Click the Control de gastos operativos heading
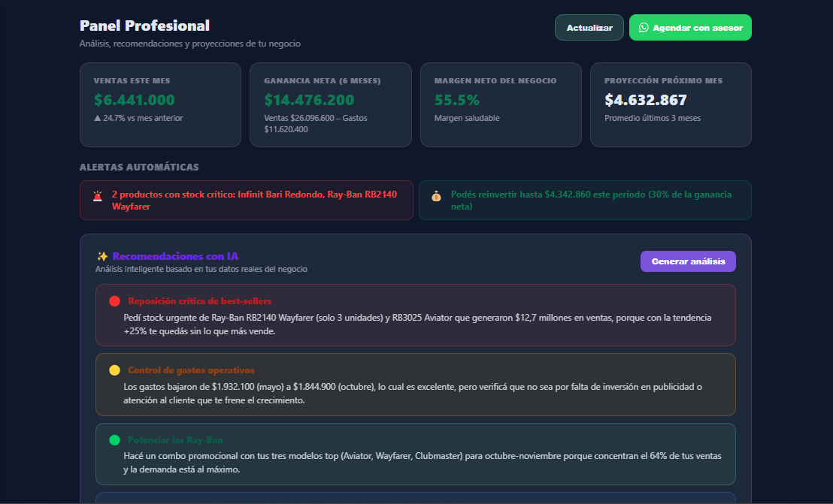This screenshot has height=504, width=833. (191, 370)
